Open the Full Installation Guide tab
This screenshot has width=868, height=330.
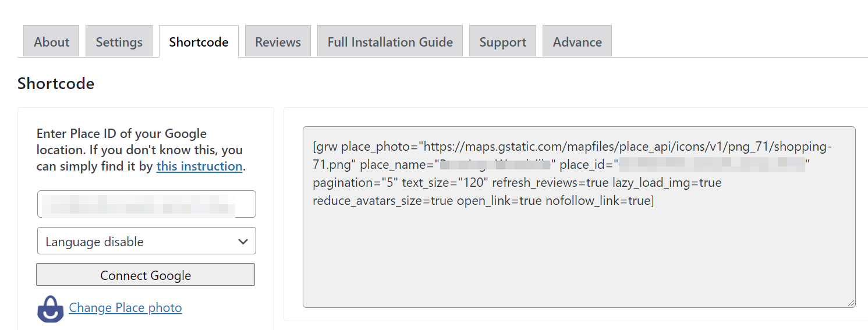pyautogui.click(x=390, y=42)
